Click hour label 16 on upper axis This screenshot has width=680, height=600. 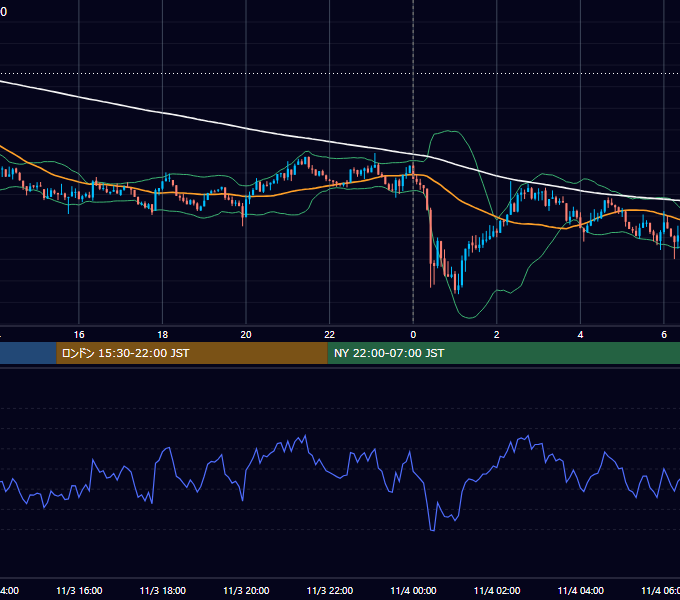click(x=79, y=335)
